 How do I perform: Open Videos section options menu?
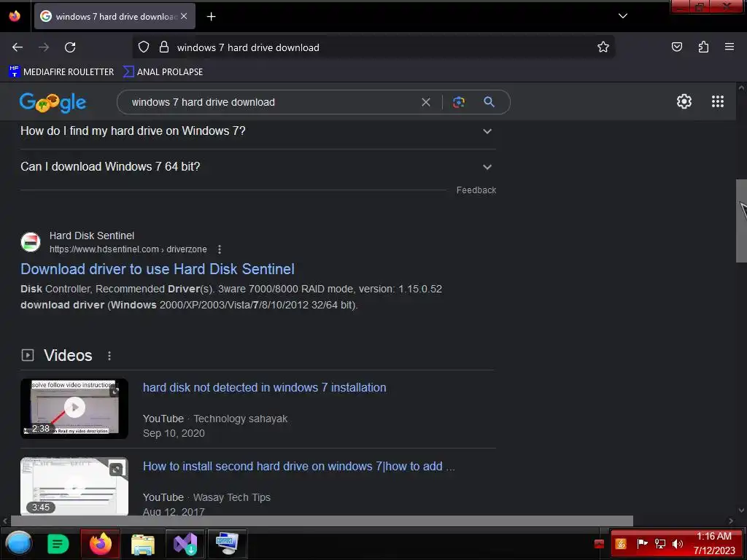[x=109, y=356]
